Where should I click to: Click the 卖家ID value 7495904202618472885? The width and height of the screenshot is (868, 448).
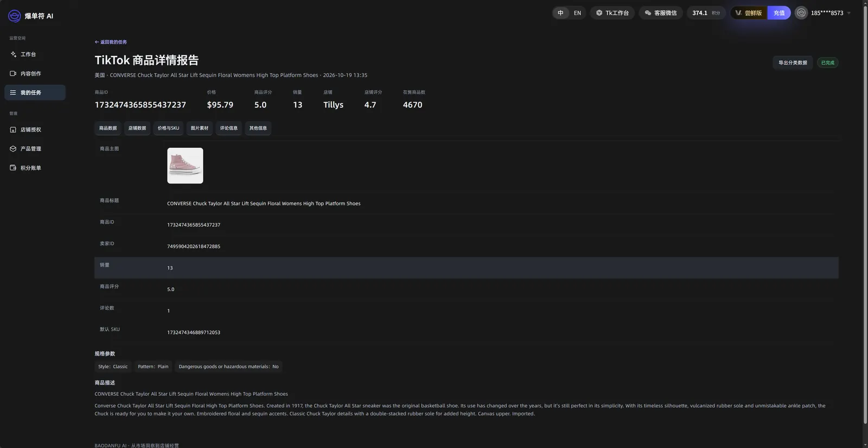click(194, 247)
